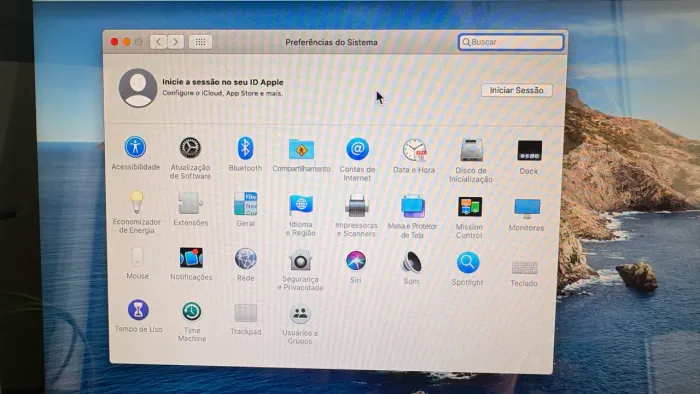Focus the Buscar search field
The image size is (700, 394).
pyautogui.click(x=511, y=42)
